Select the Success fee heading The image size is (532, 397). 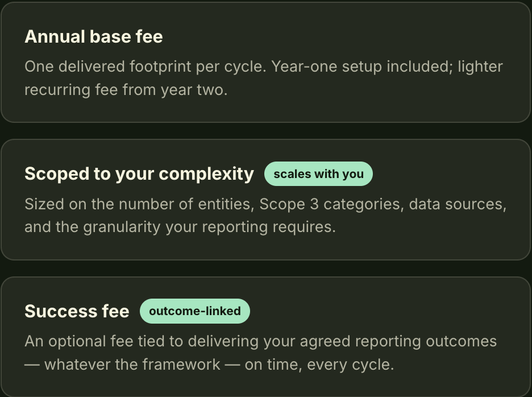coord(77,311)
